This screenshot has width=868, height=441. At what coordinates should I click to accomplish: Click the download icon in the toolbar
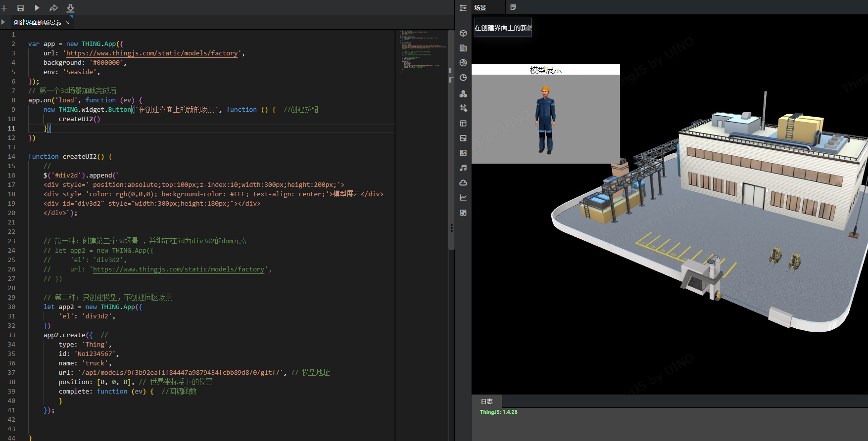click(x=70, y=8)
